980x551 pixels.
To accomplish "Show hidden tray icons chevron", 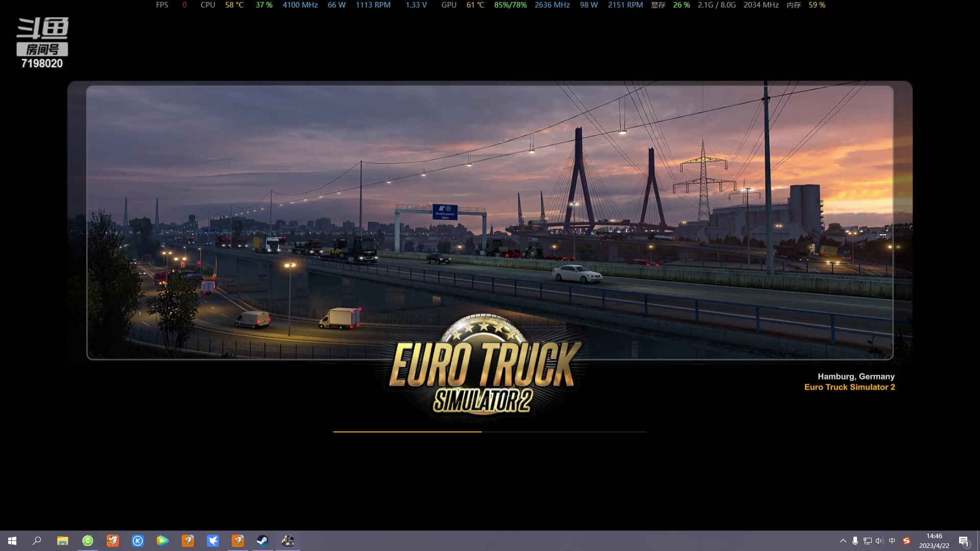I will (x=843, y=541).
